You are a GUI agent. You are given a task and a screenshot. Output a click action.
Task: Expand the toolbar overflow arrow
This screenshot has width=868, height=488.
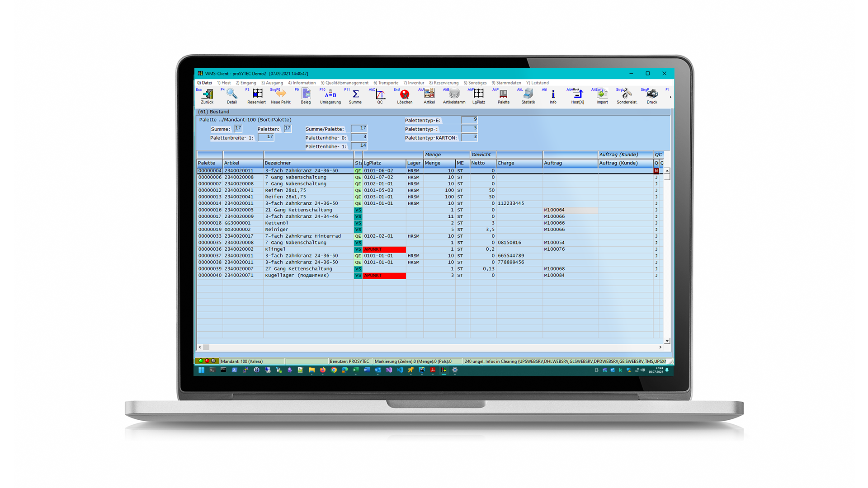click(670, 97)
